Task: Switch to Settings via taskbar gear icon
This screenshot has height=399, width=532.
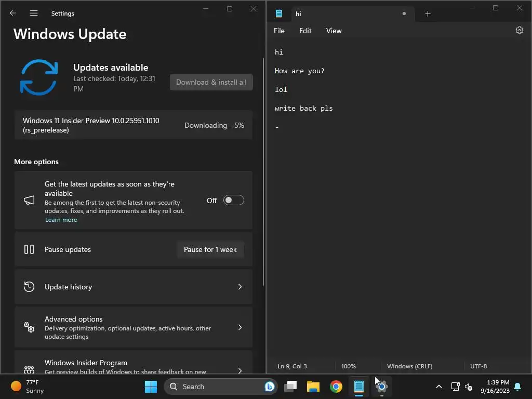Action: (382, 387)
